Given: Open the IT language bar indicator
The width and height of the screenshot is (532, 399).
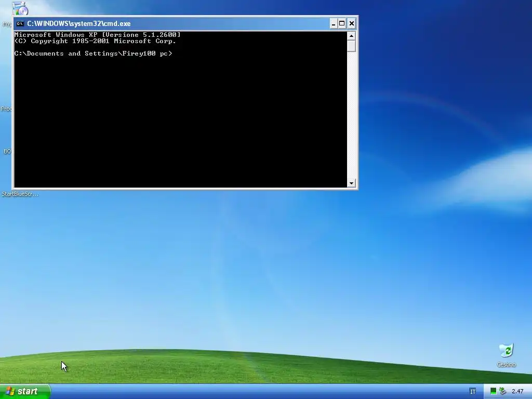Looking at the screenshot, I should [473, 392].
